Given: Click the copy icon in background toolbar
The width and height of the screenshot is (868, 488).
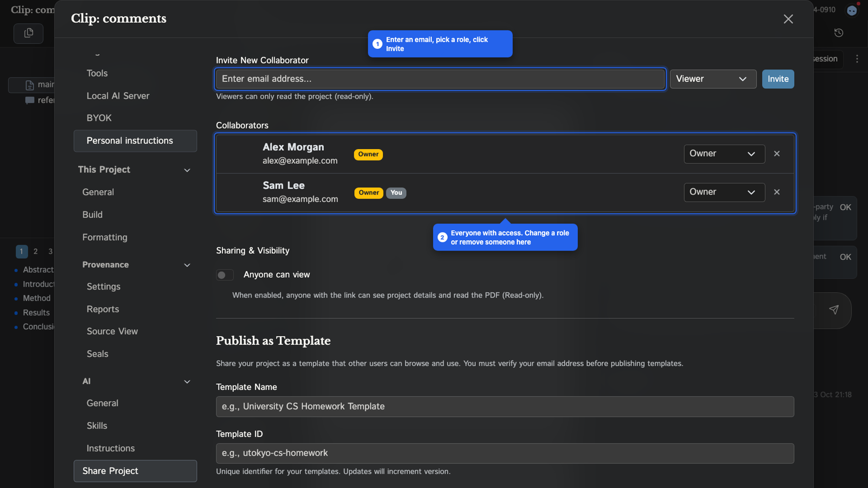Looking at the screenshot, I should [x=29, y=33].
